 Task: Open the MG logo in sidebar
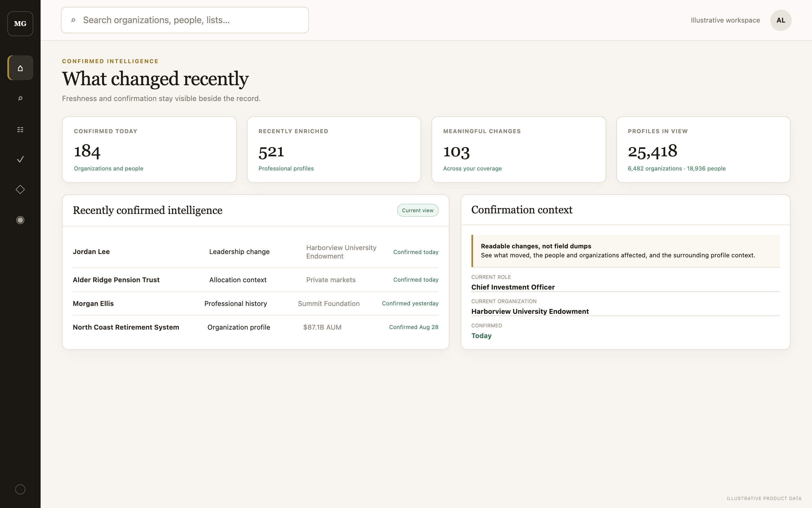(x=20, y=23)
